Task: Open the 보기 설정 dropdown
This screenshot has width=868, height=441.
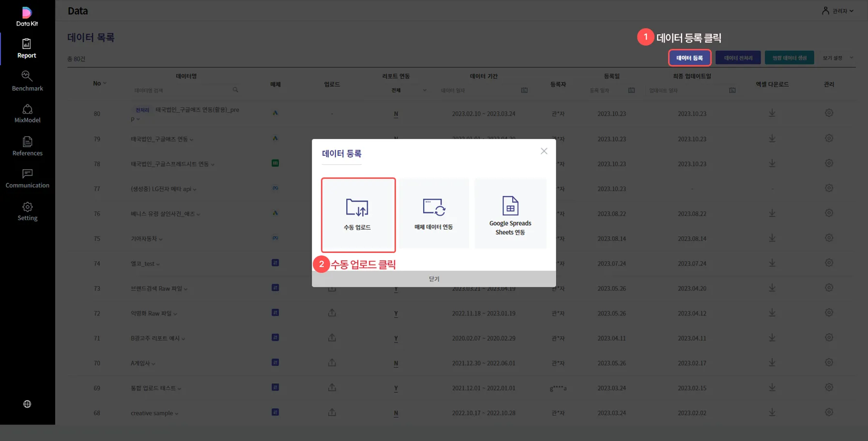Action: click(x=838, y=58)
